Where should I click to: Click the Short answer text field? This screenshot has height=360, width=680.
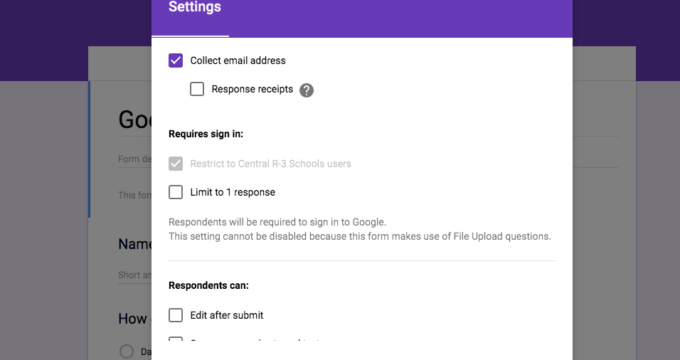point(135,275)
